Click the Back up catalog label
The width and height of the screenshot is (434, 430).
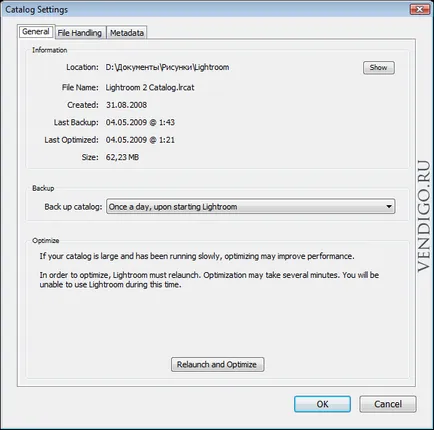tap(73, 207)
